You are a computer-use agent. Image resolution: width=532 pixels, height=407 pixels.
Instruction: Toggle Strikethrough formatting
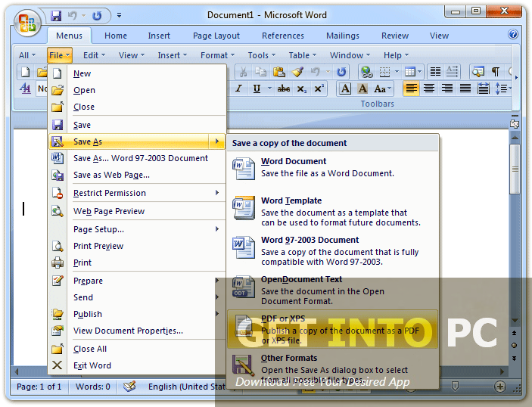pyautogui.click(x=284, y=89)
